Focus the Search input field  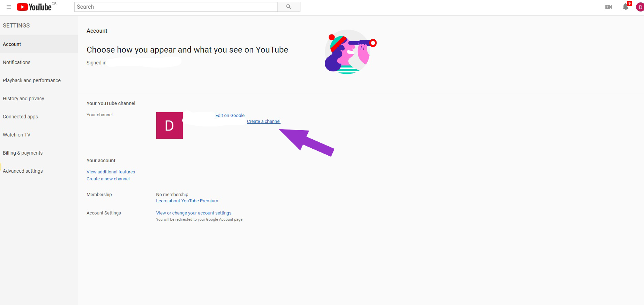click(176, 7)
